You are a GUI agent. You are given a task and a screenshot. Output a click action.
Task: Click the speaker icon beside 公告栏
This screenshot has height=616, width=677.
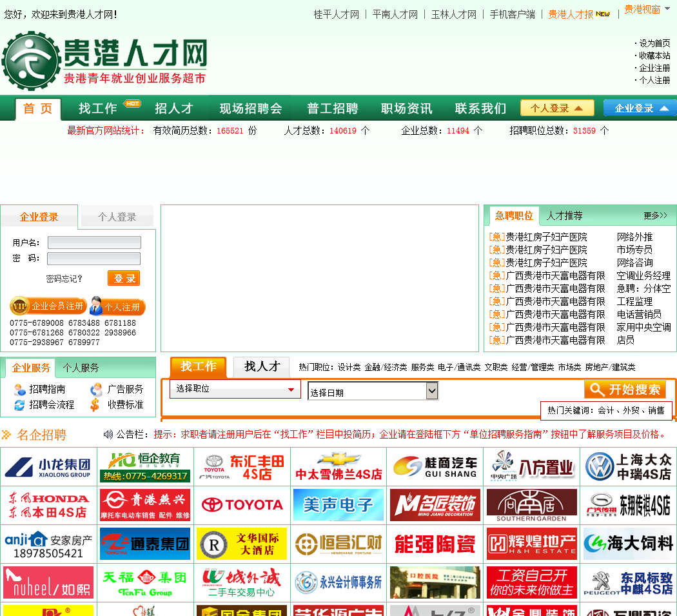pyautogui.click(x=108, y=434)
